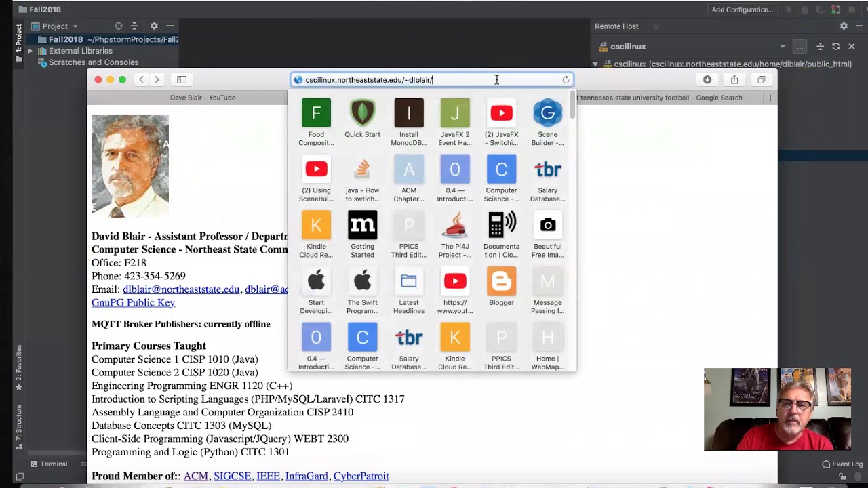Open the JavaFX Switching YouTube favorite
Viewport: 868px width, 488px height.
(501, 122)
